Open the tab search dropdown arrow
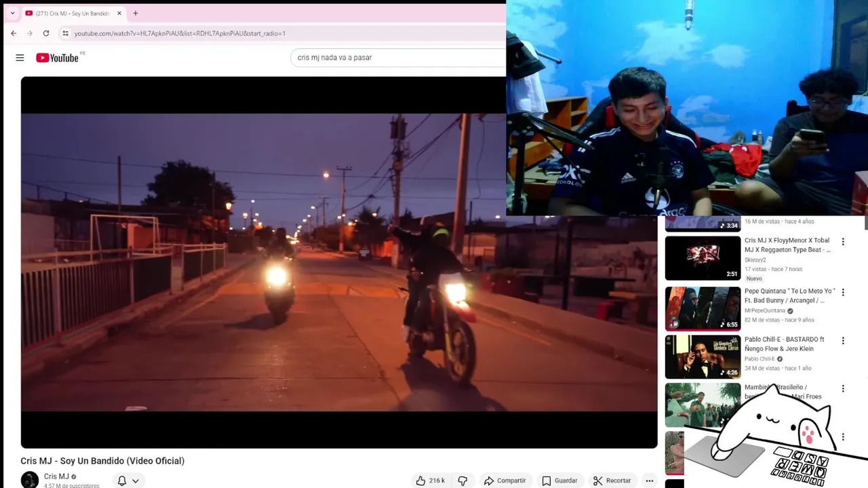868x488 pixels. click(x=12, y=13)
